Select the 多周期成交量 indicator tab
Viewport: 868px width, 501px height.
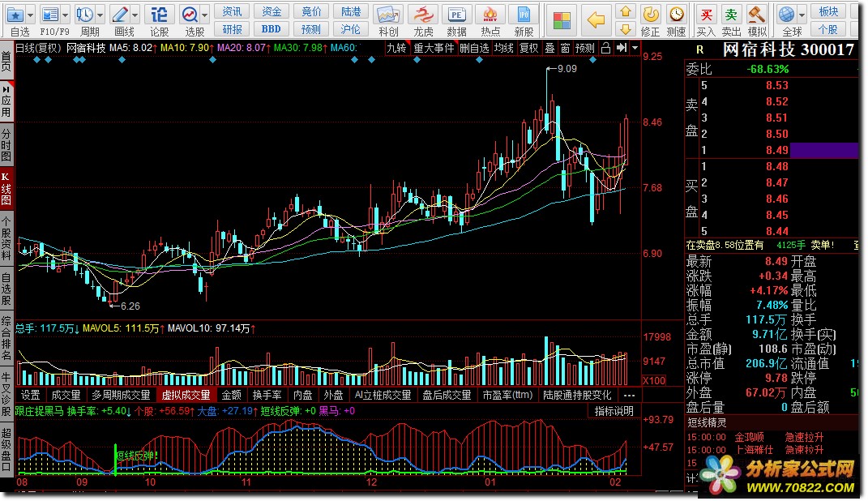[x=122, y=396]
